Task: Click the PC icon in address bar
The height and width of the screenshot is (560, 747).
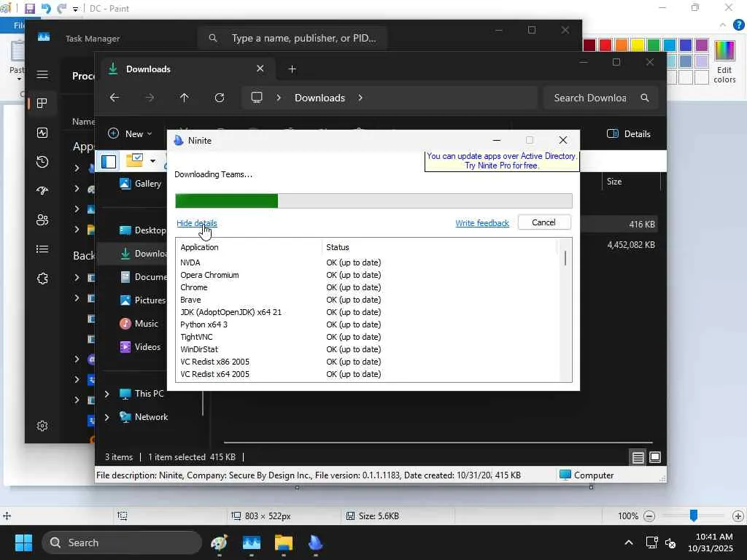Action: 257,98
